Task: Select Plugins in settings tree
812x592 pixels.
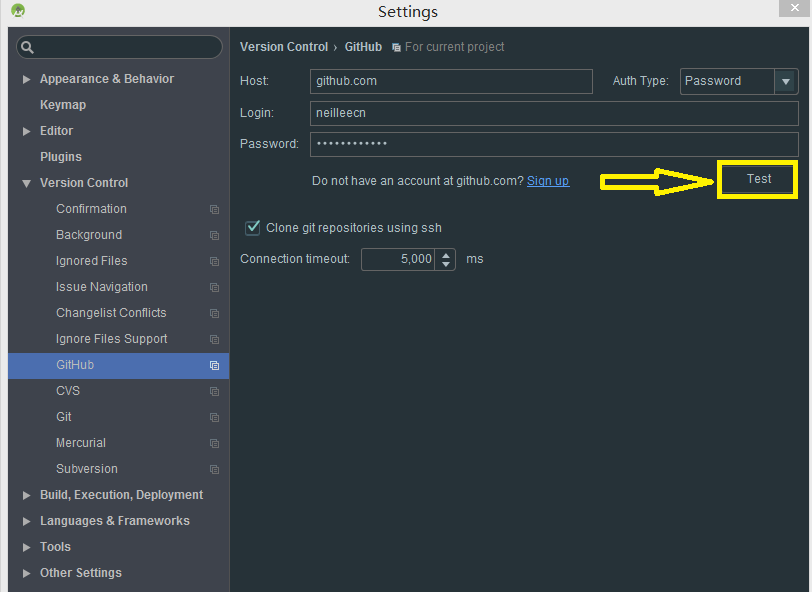Action: pyautogui.click(x=61, y=157)
